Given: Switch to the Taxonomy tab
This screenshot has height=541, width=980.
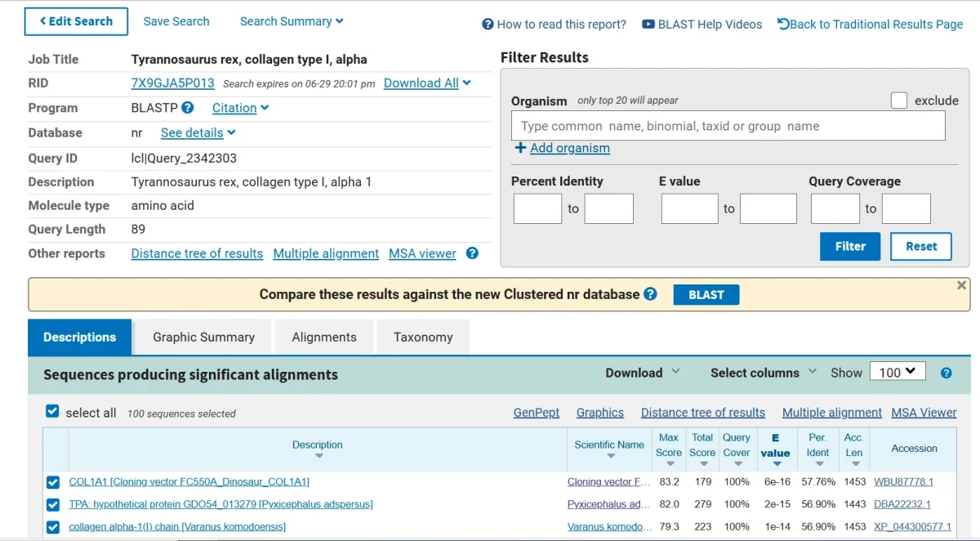Looking at the screenshot, I should pyautogui.click(x=422, y=338).
